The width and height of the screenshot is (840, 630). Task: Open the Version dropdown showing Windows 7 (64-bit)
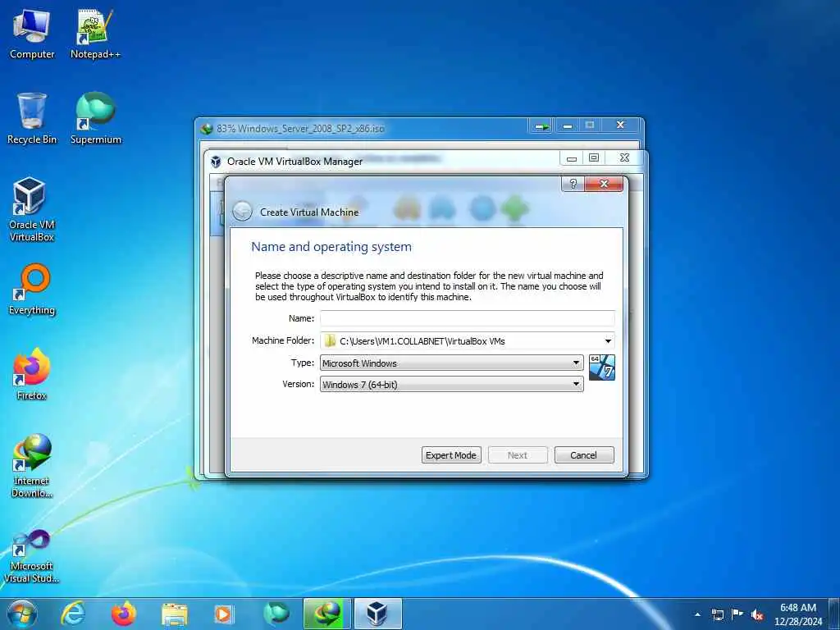tap(452, 384)
